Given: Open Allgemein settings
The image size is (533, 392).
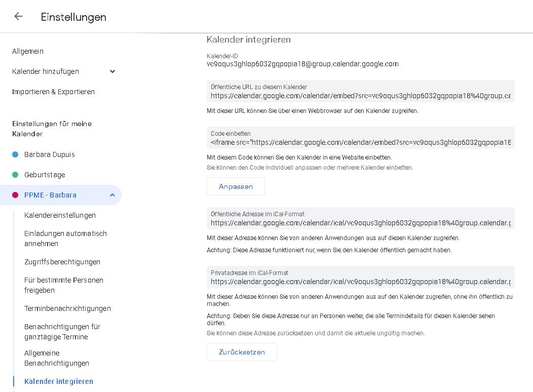Looking at the screenshot, I should [x=28, y=51].
